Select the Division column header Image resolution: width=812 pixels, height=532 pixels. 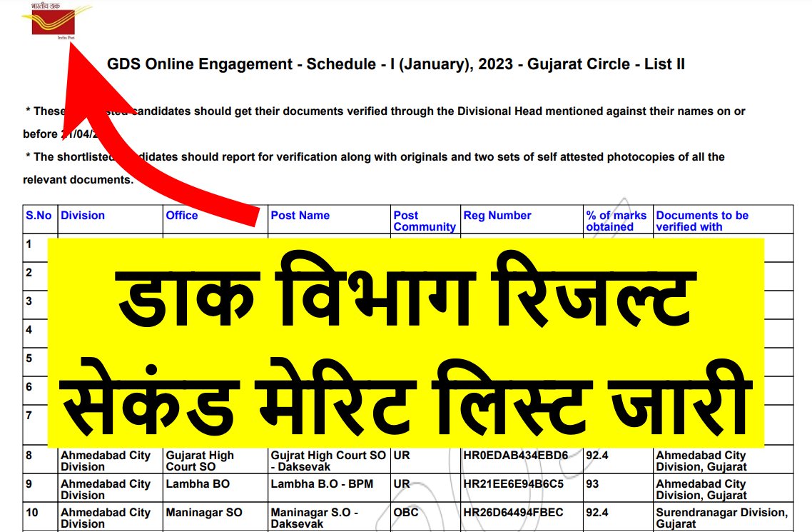click(83, 216)
